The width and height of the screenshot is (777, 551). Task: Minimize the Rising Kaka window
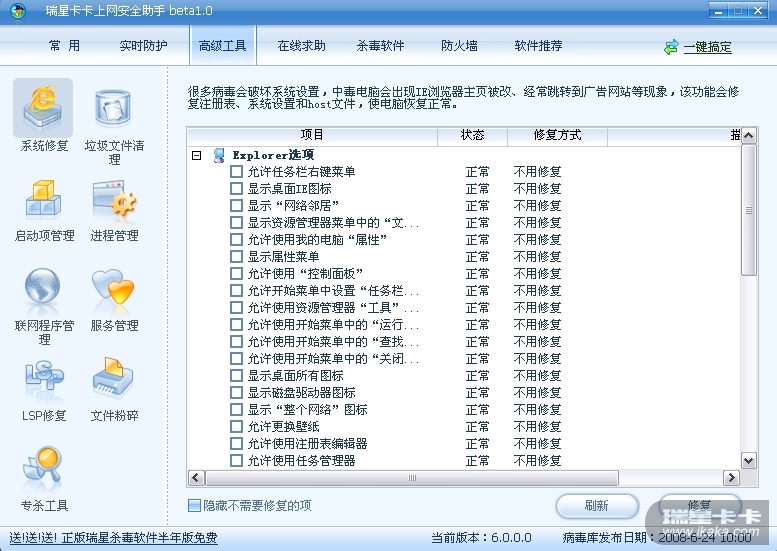click(x=718, y=10)
